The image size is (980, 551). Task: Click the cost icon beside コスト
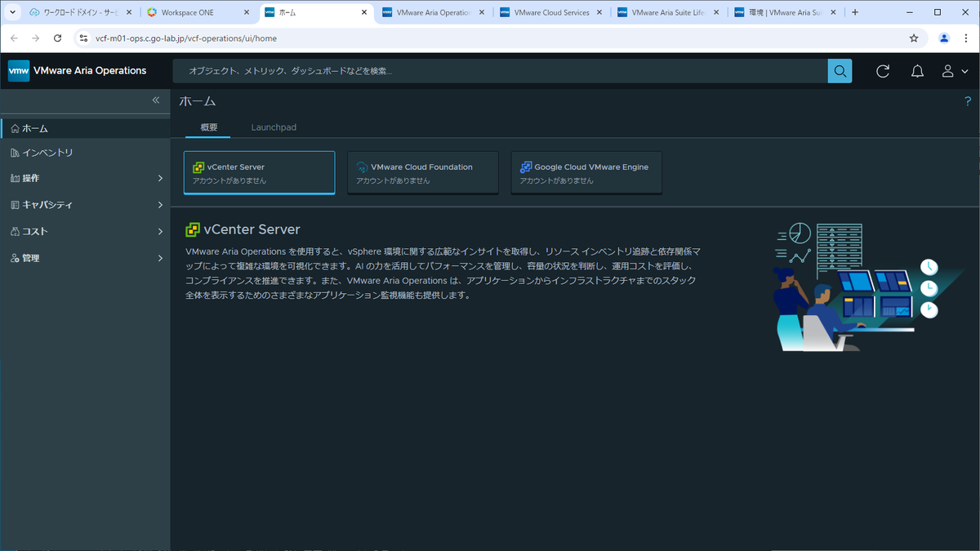pos(15,232)
